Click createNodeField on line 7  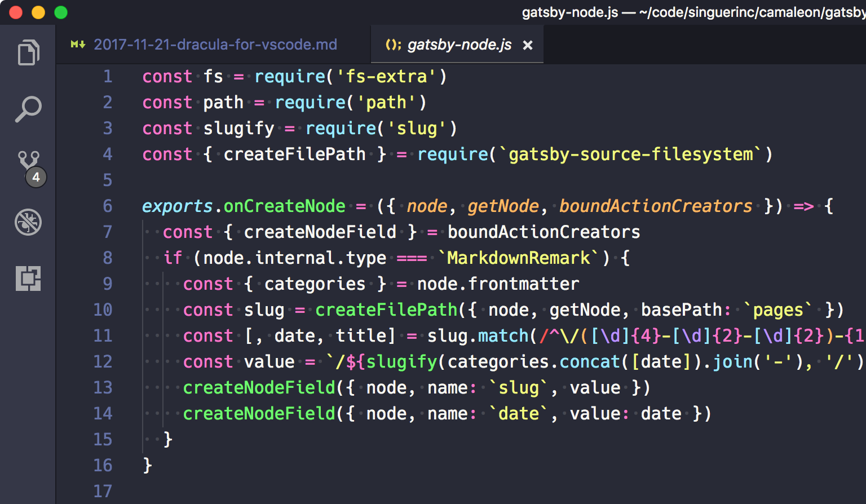pos(320,232)
